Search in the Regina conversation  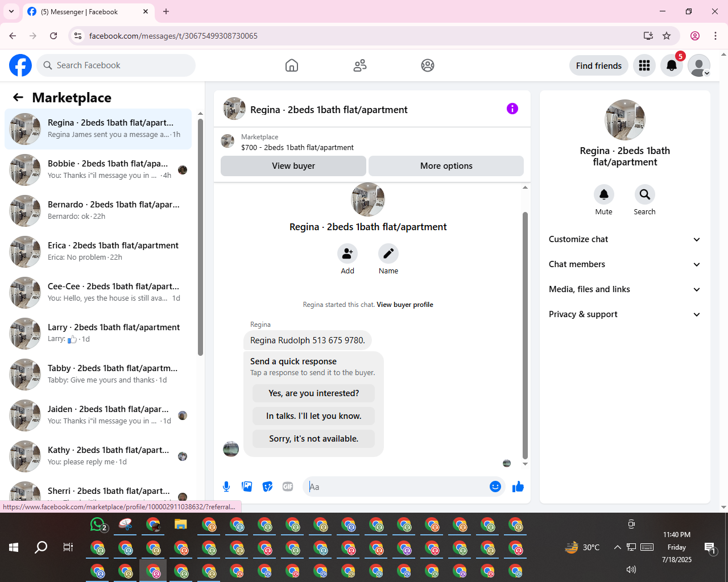click(x=645, y=194)
